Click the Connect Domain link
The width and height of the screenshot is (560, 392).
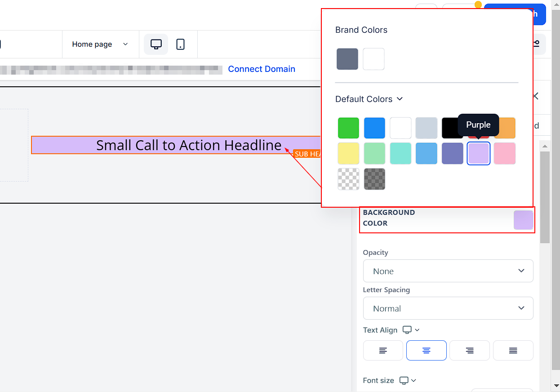pos(262,69)
